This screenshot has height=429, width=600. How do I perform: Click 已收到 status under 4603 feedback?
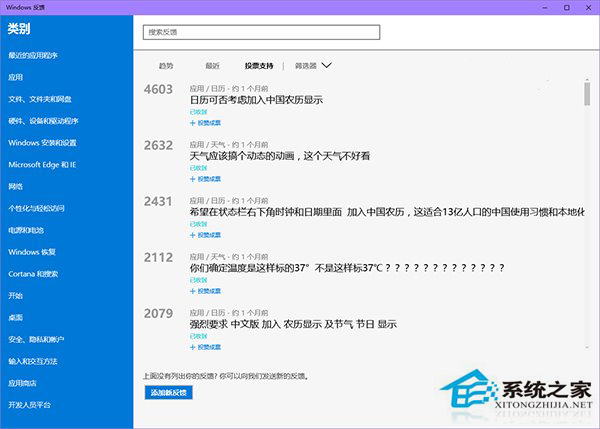click(198, 112)
